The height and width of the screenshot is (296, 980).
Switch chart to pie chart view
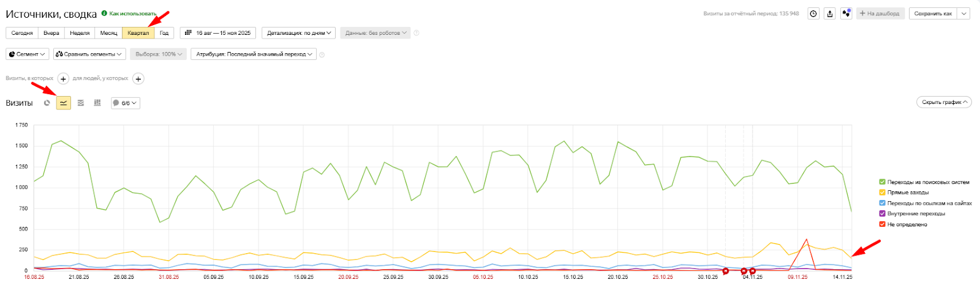pos(47,103)
